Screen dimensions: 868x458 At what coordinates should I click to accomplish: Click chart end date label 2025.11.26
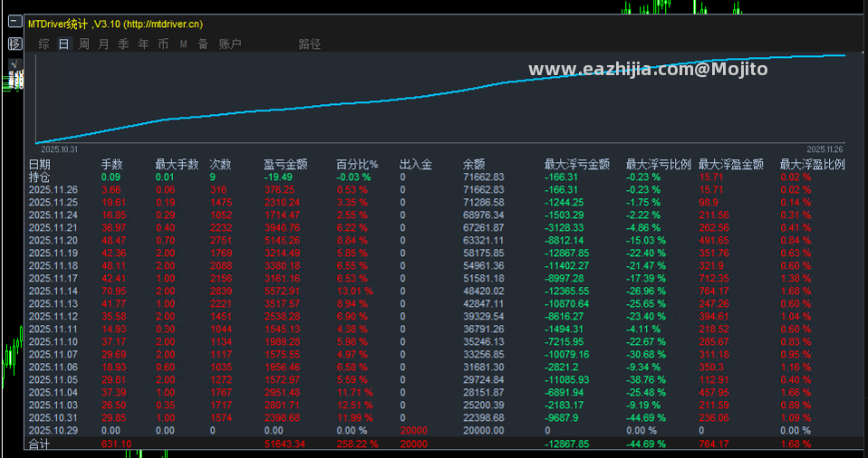click(825, 149)
